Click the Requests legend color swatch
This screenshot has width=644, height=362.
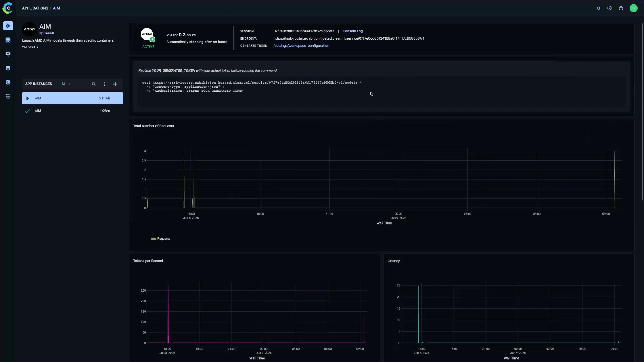tap(154, 239)
